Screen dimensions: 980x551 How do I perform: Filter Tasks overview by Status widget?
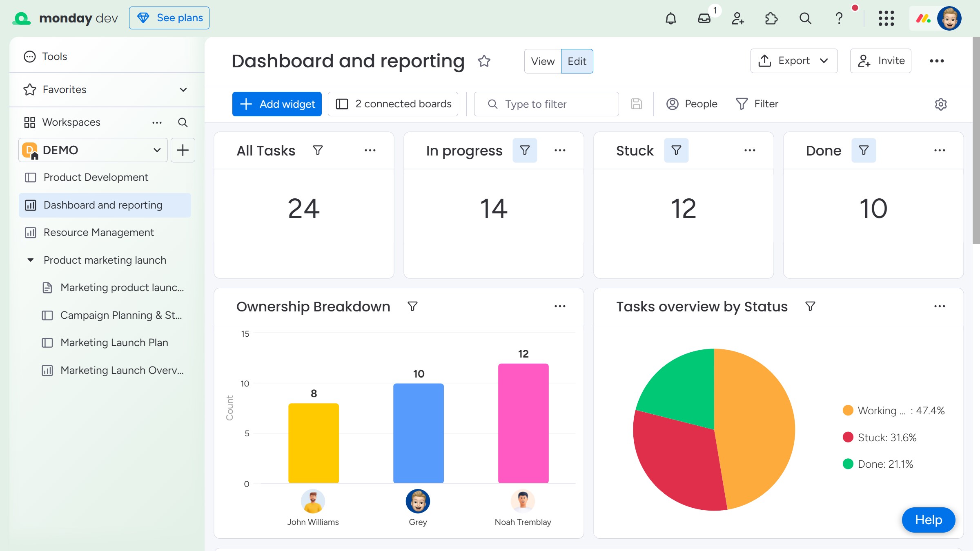[810, 307]
